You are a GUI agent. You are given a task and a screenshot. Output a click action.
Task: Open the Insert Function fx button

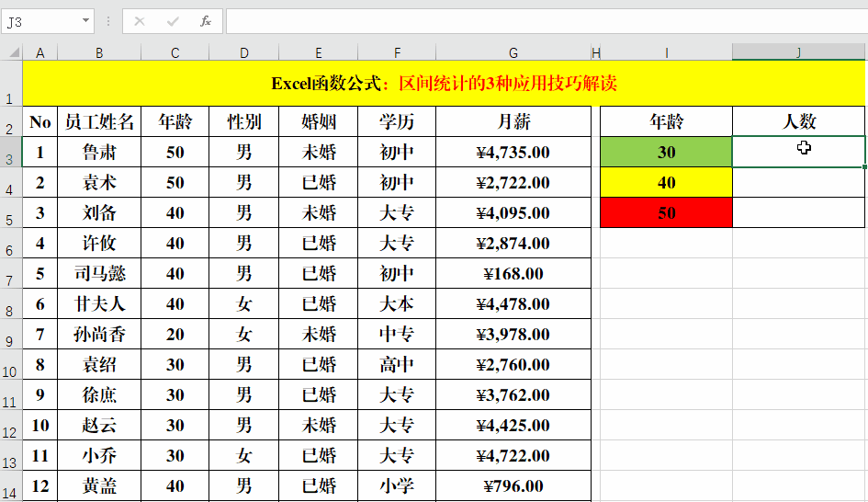[206, 22]
